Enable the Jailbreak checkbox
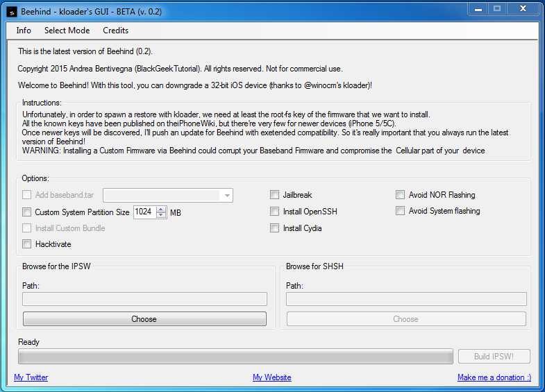 pos(275,195)
